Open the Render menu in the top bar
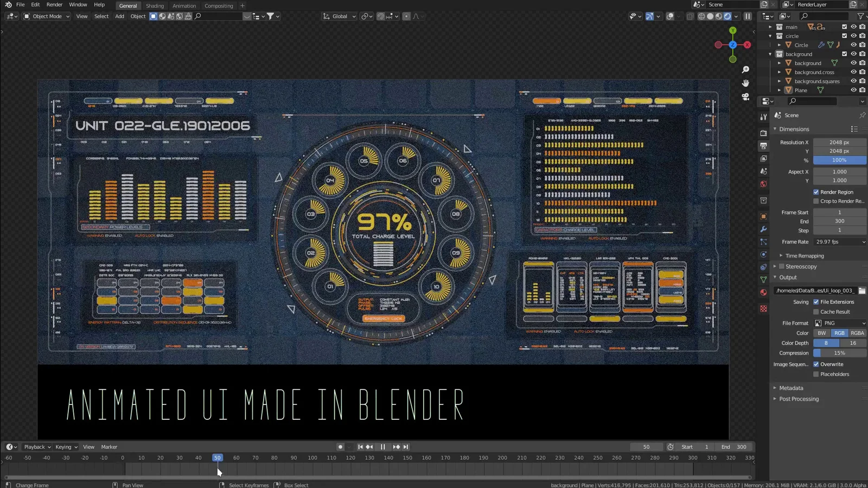 [54, 4]
